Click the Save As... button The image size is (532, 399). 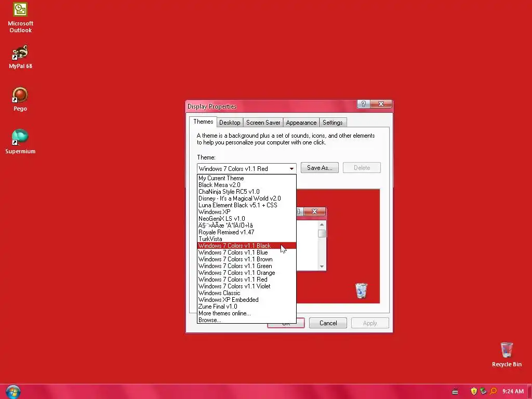pyautogui.click(x=320, y=168)
